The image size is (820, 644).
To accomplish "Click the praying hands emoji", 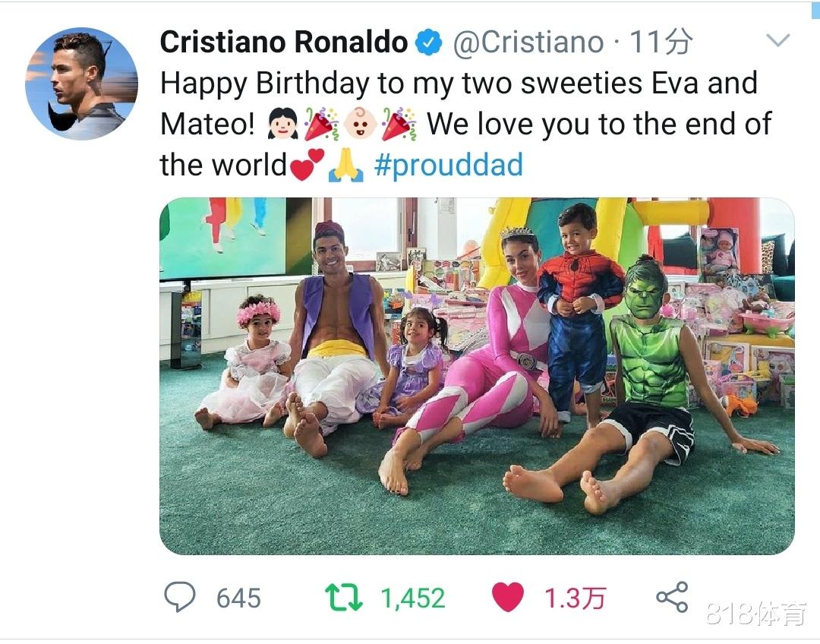I will [346, 166].
